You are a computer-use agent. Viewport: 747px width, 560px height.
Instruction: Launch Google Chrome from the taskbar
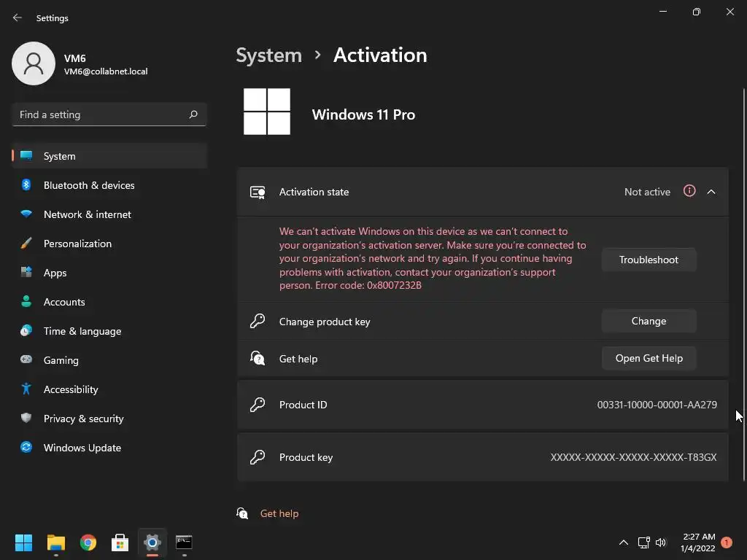88,542
